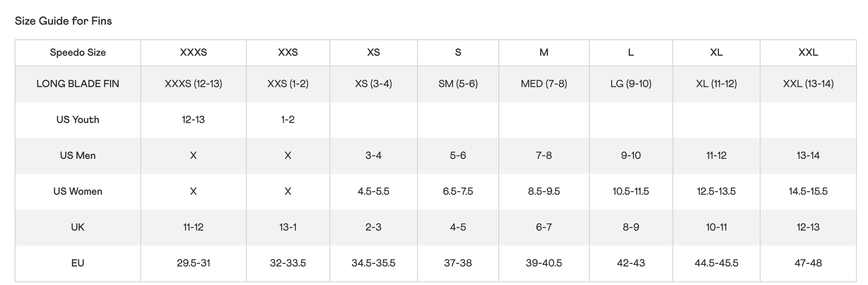Click the EU size "29.5-31" cell

[x=193, y=263]
